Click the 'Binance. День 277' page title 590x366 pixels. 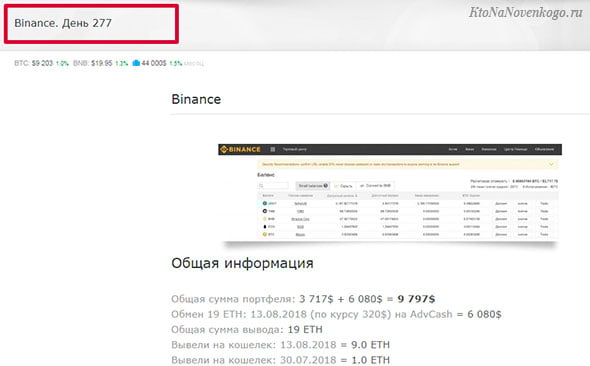(63, 23)
